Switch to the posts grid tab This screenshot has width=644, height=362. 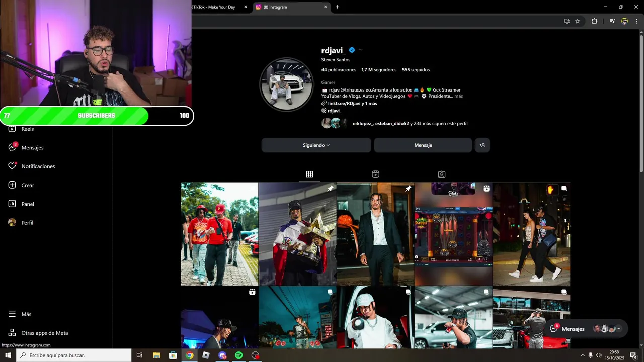309,174
